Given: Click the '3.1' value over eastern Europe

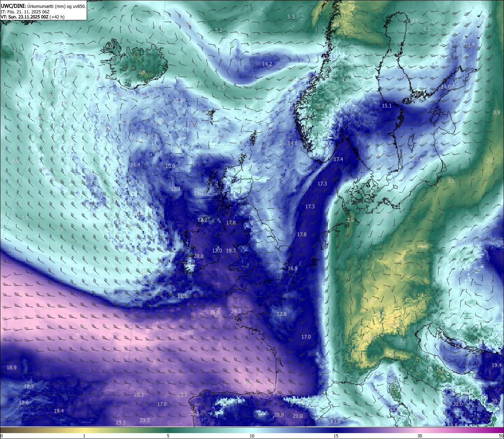Looking at the screenshot, I should (x=451, y=181).
